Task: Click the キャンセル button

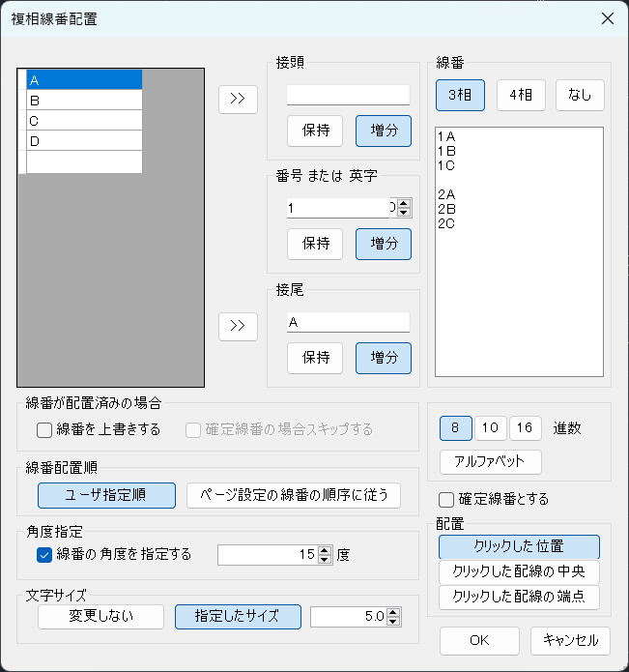Action: click(x=570, y=641)
